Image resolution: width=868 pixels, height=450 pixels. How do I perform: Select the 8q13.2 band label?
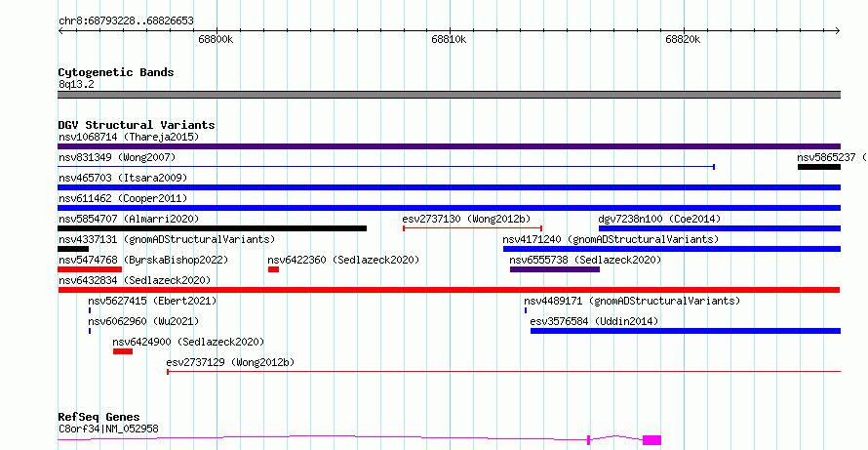point(76,84)
